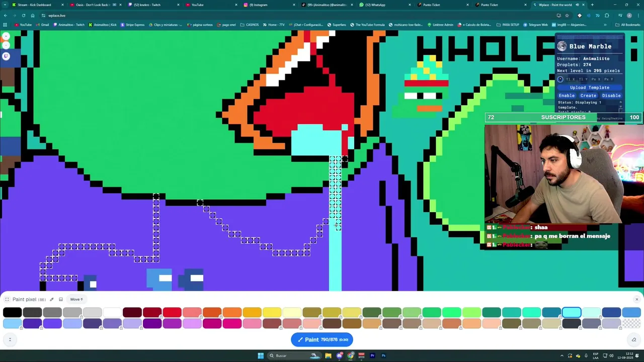
Task: Open the CASINOS bookmarks folder
Action: point(250,25)
